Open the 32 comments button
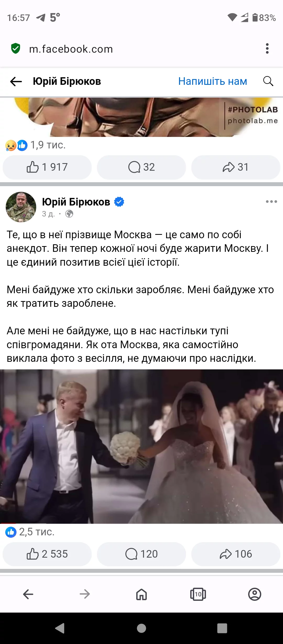283x644 pixels. 141,167
